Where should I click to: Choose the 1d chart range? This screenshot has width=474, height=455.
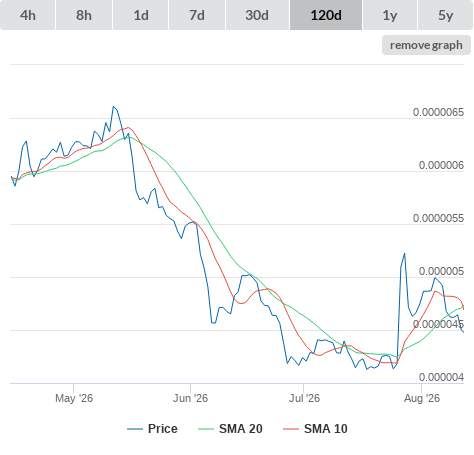coord(141,15)
